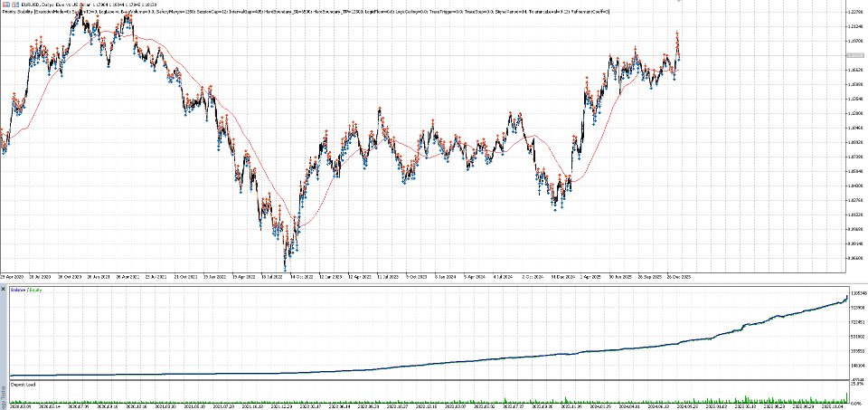Click the vertical Strategy Tester panel label
The image size is (868, 410).
5,399
